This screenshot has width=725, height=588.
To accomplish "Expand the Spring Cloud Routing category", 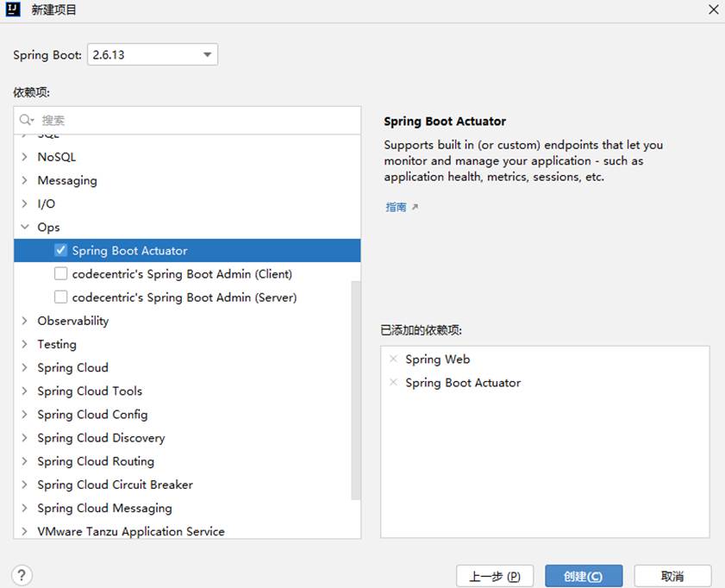I will coord(24,461).
